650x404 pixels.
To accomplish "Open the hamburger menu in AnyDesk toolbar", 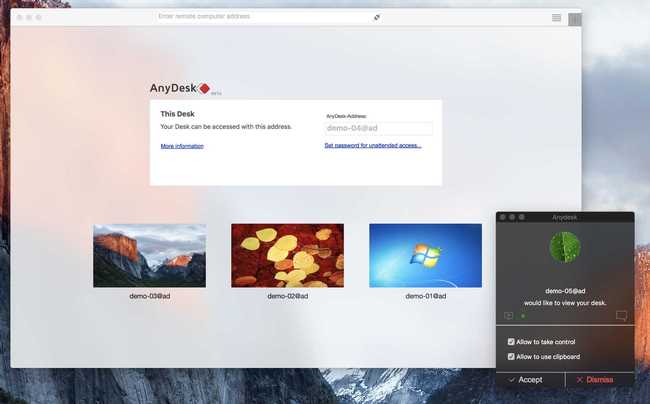I will (x=556, y=17).
